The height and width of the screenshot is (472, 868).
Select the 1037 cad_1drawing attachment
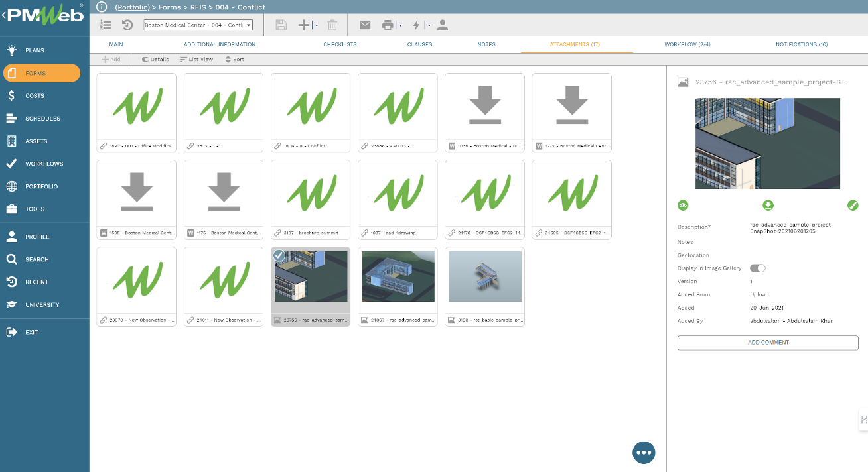[398, 200]
